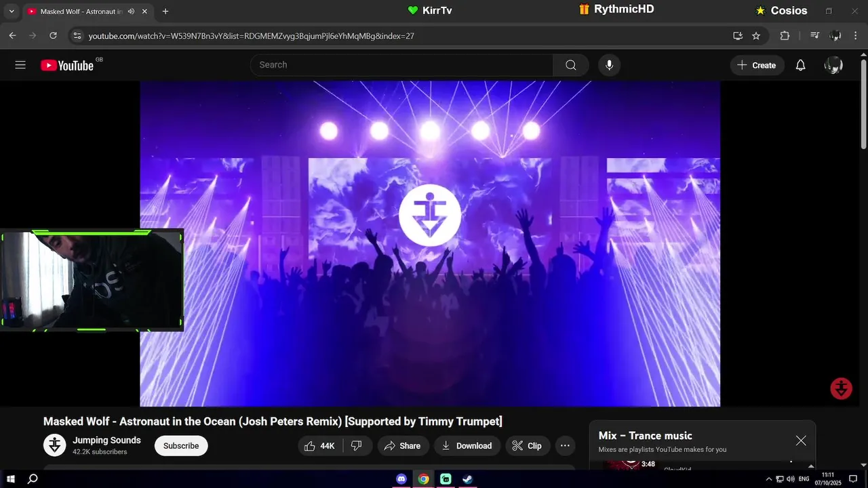Click the search magnifier button

pos(571,65)
